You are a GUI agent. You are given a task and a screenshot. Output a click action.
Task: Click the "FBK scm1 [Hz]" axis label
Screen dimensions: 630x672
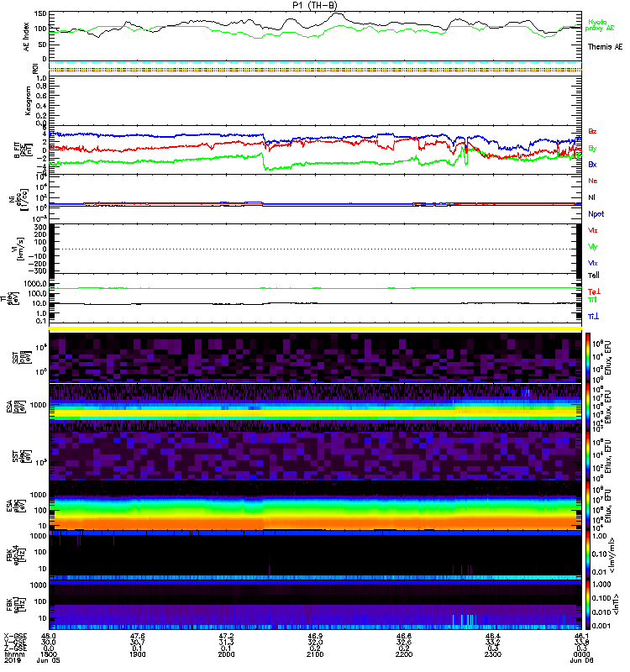pyautogui.click(x=16, y=604)
